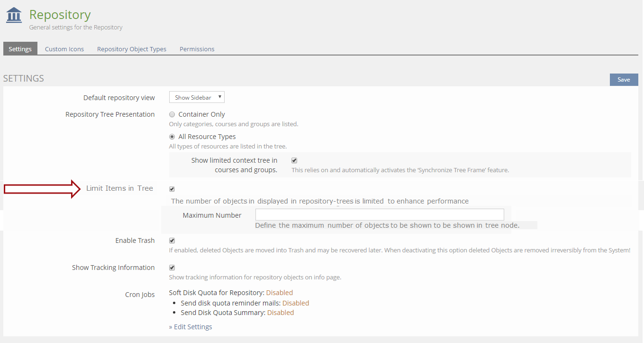
Task: Open the Default repository view dropdown
Action: point(197,97)
